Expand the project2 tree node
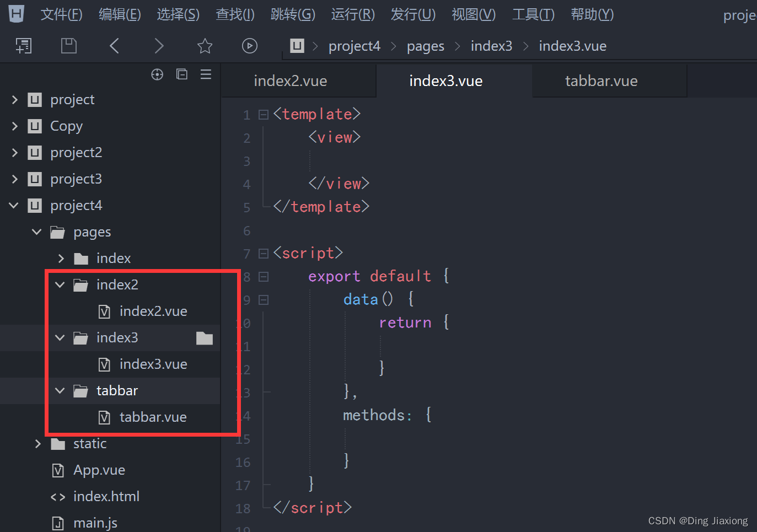The height and width of the screenshot is (532, 757). tap(15, 153)
